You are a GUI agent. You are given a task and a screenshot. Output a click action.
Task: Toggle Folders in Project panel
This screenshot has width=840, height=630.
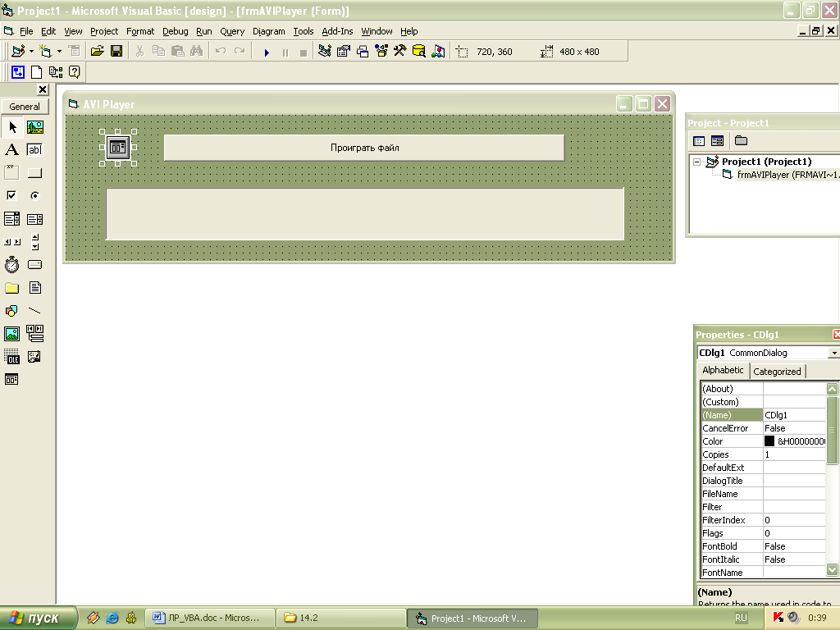pyautogui.click(x=741, y=141)
